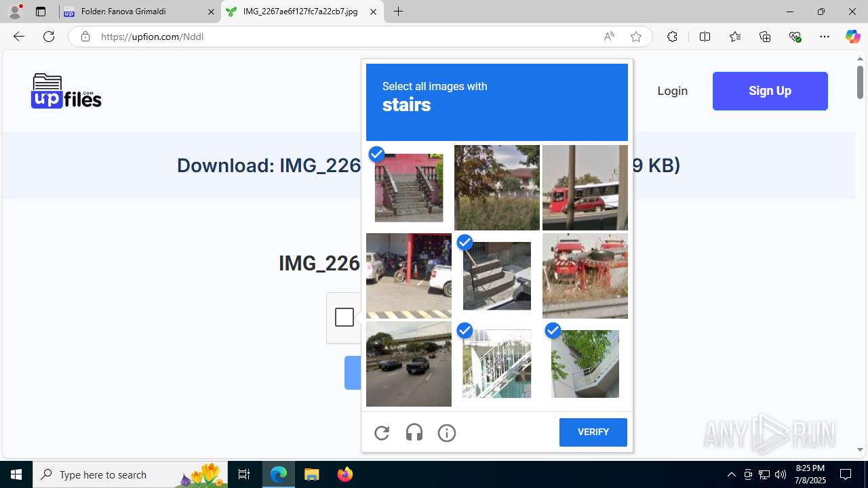Switch to IMG_2267ae6f127fc7a22cb7.jpg tab
Screen dimensions: 868x488
click(302, 12)
